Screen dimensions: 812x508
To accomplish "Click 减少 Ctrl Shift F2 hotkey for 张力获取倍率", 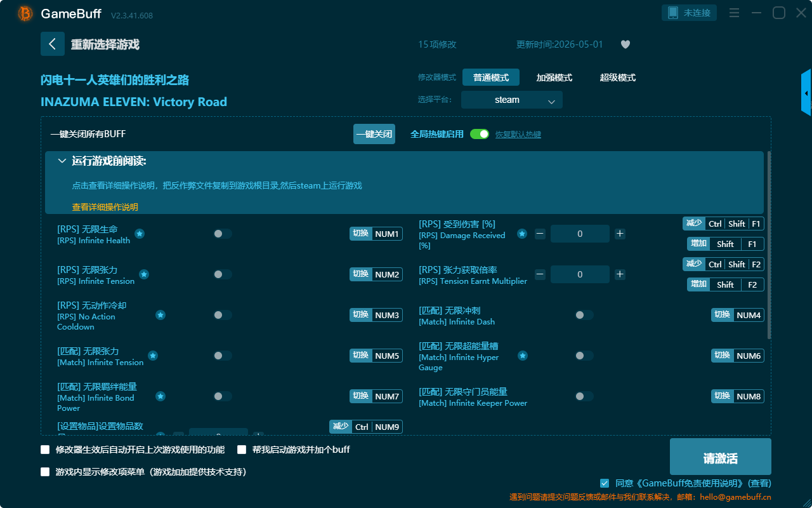I will click(723, 264).
